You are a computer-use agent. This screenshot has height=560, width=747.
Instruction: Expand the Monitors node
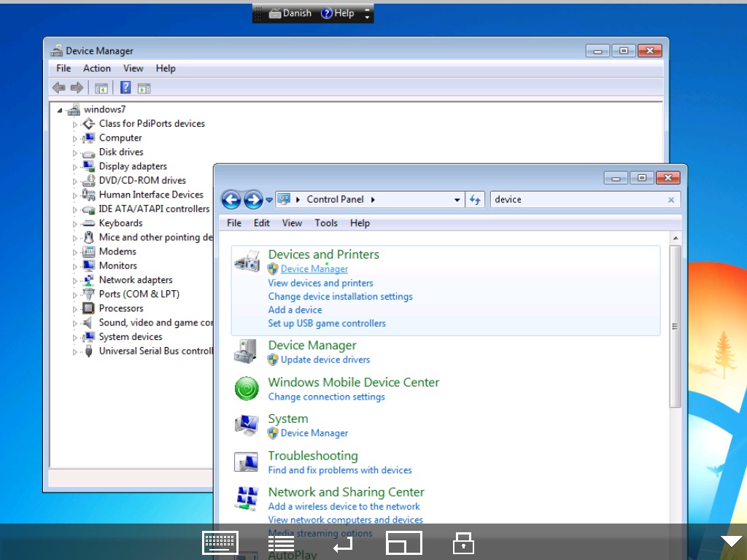tap(75, 266)
